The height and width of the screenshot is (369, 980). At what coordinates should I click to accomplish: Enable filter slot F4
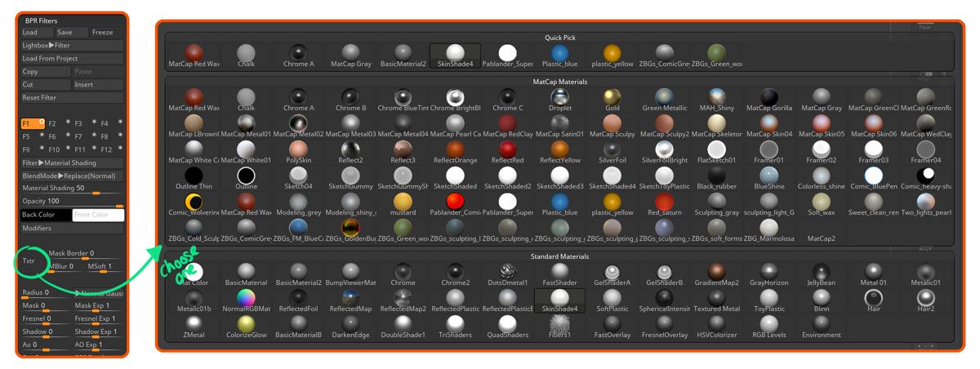[110, 124]
